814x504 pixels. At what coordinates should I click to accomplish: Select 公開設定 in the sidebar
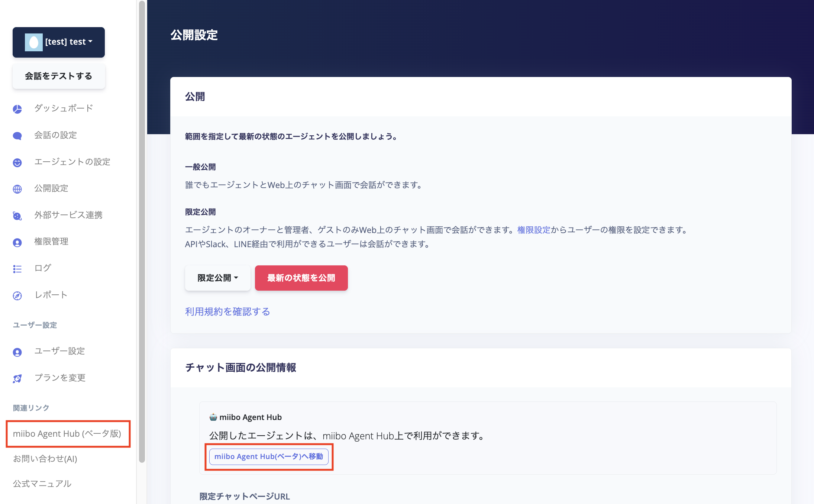[51, 188]
